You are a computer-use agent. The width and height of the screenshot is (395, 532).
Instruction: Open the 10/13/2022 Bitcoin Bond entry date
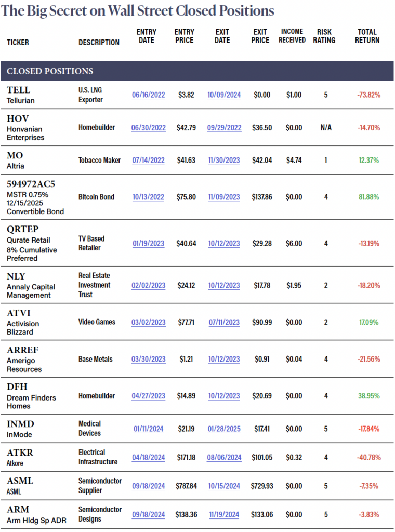pos(149,197)
